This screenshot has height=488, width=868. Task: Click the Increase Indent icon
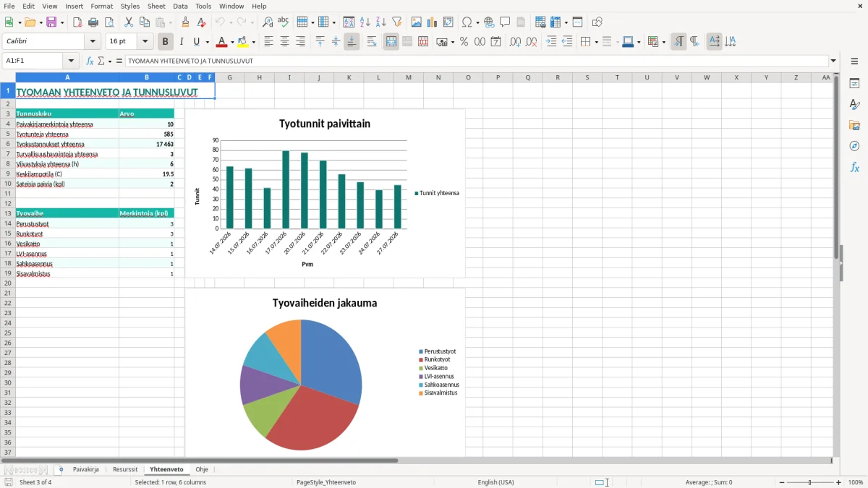(551, 42)
